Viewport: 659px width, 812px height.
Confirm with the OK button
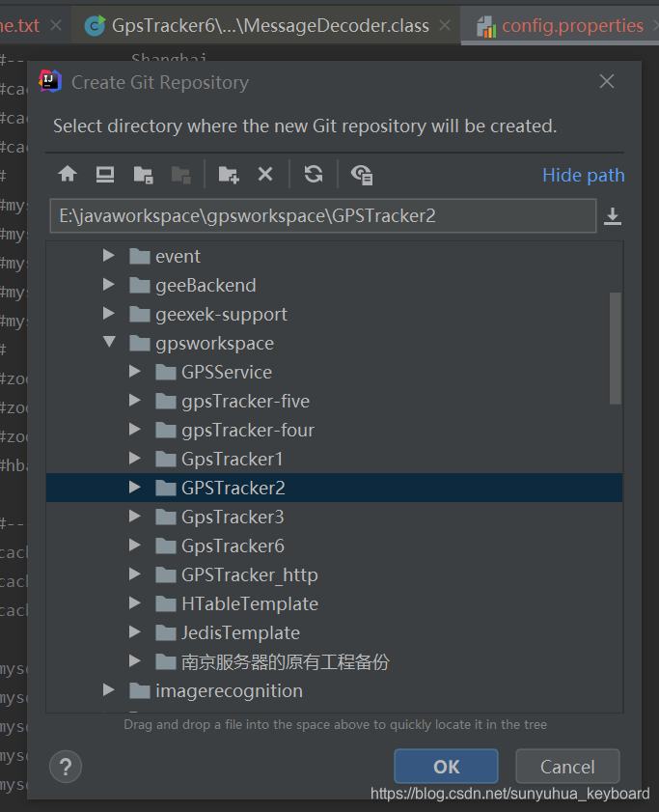(446, 766)
